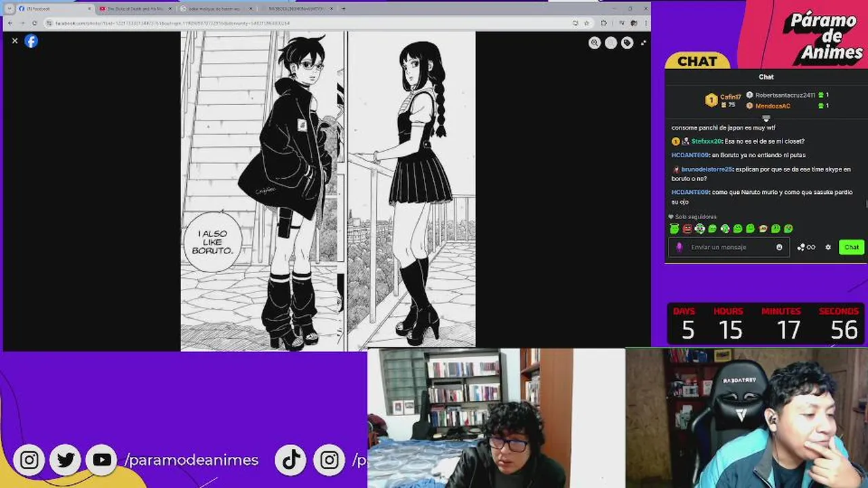Go back in browser history
The image size is (868, 488).
(x=9, y=23)
